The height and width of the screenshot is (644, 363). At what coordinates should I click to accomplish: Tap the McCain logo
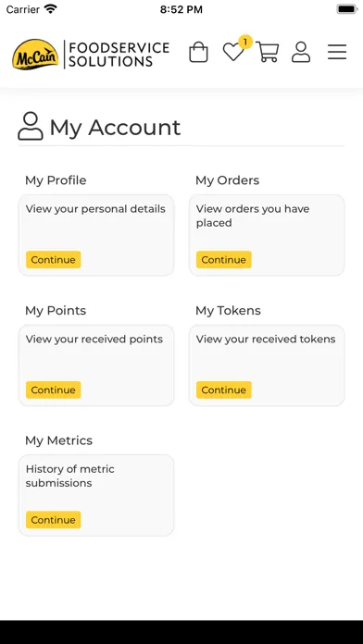click(x=35, y=55)
